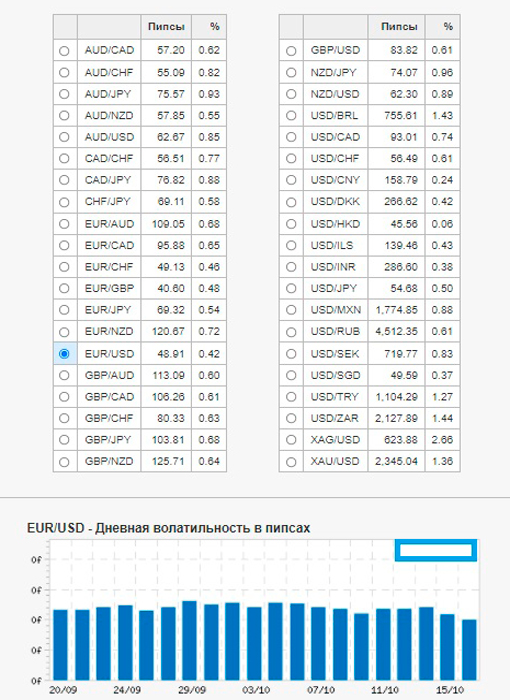Click the right table Пипсы column header
510x700 pixels.
pos(397,27)
